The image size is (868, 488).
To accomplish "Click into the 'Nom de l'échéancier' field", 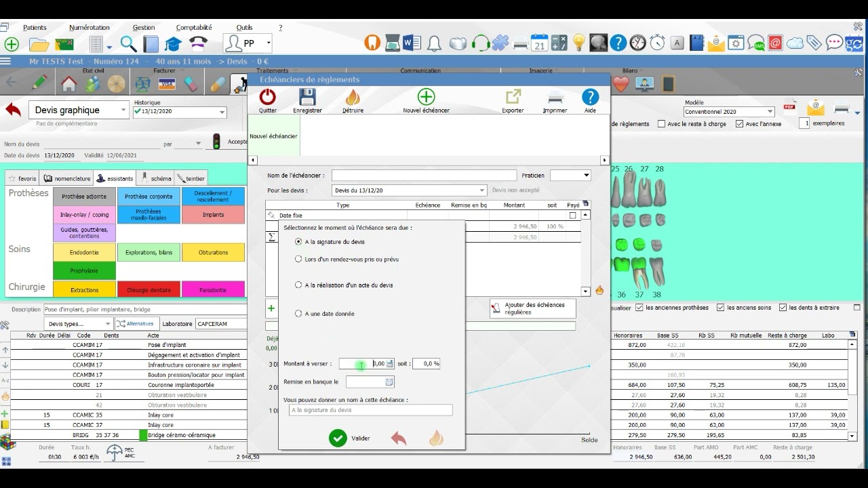I will click(x=424, y=176).
